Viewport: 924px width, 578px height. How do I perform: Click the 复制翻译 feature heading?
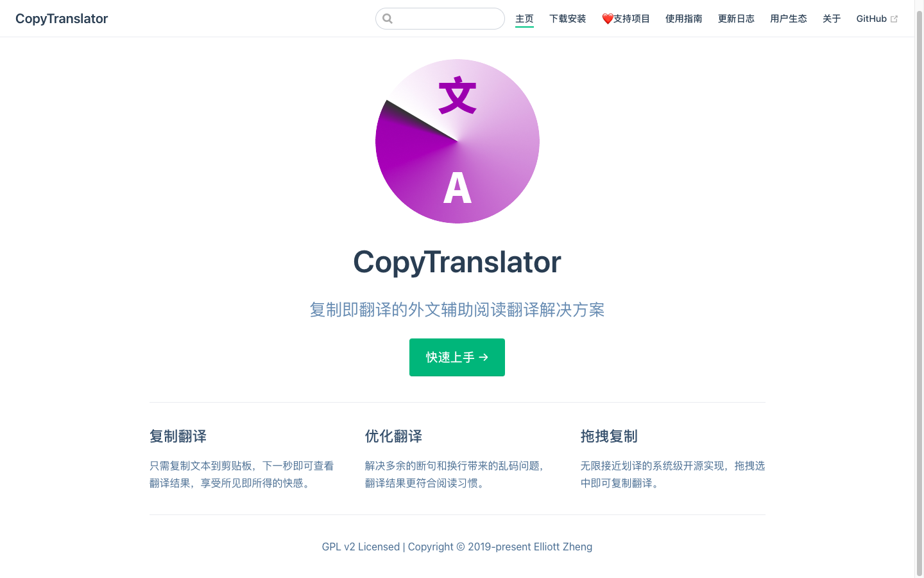coord(178,436)
